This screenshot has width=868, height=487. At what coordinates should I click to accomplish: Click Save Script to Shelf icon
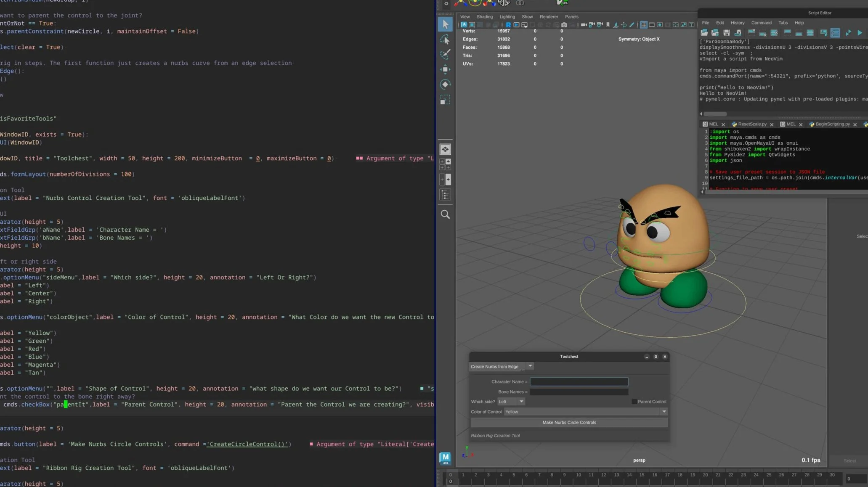738,33
